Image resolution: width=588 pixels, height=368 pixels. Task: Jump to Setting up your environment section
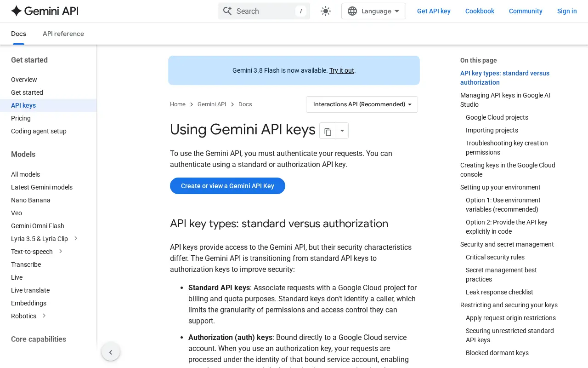pos(500,187)
